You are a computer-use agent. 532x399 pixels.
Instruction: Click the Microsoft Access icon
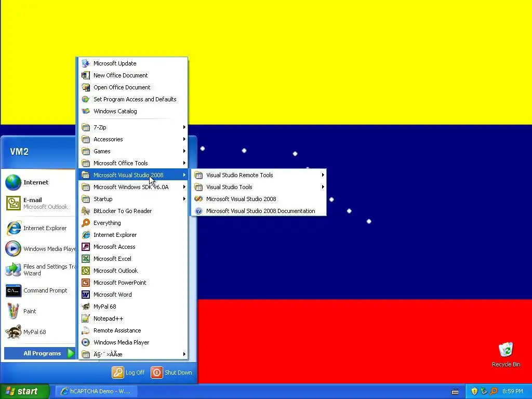(x=86, y=247)
